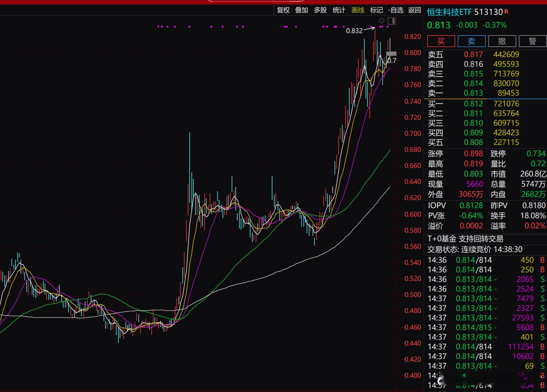The image size is (547, 392).
Task: Click the 最低 value 0.803
Action: coord(473,174)
